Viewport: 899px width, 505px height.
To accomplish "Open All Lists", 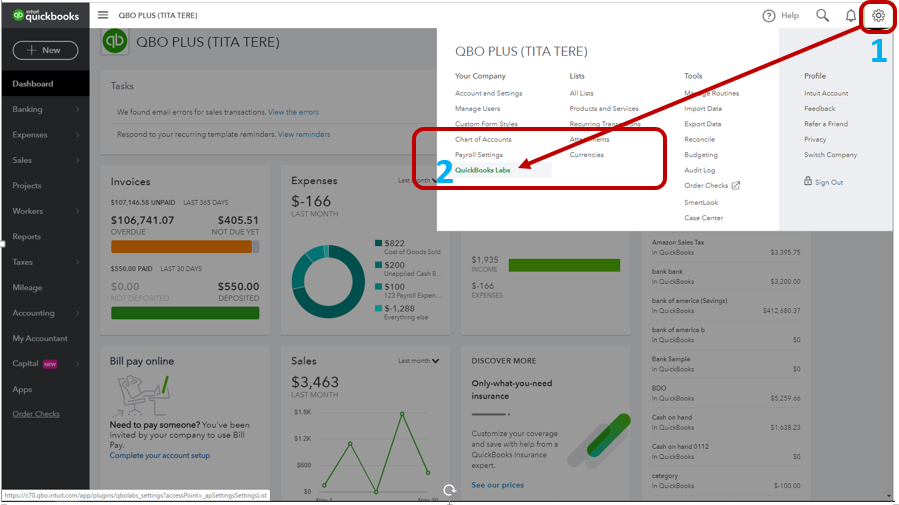I will 581,93.
